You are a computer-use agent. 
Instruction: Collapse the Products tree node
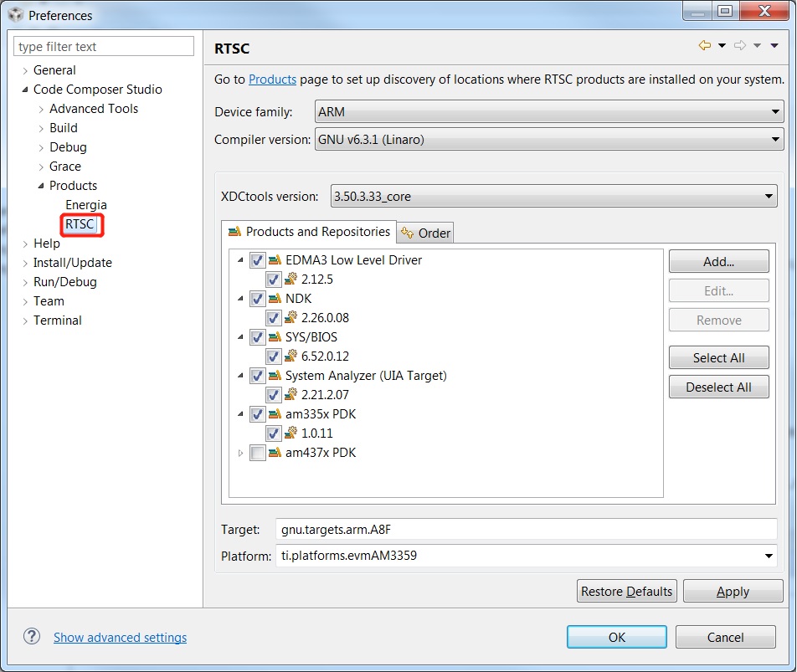[41, 186]
